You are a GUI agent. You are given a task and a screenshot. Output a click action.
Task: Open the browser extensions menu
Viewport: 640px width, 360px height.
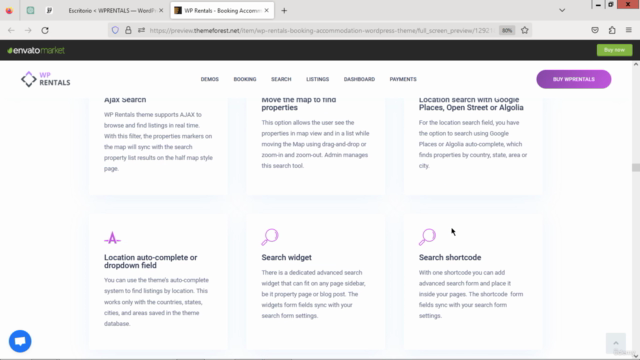(x=612, y=30)
